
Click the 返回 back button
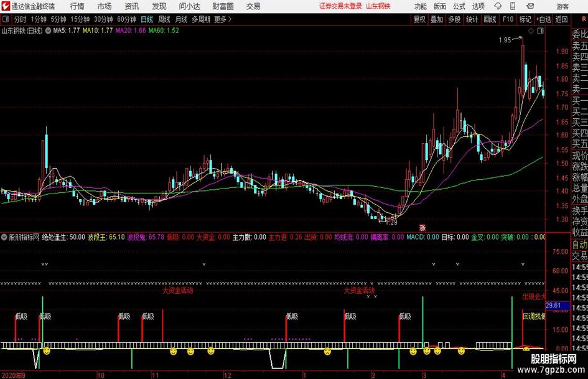click(561, 19)
